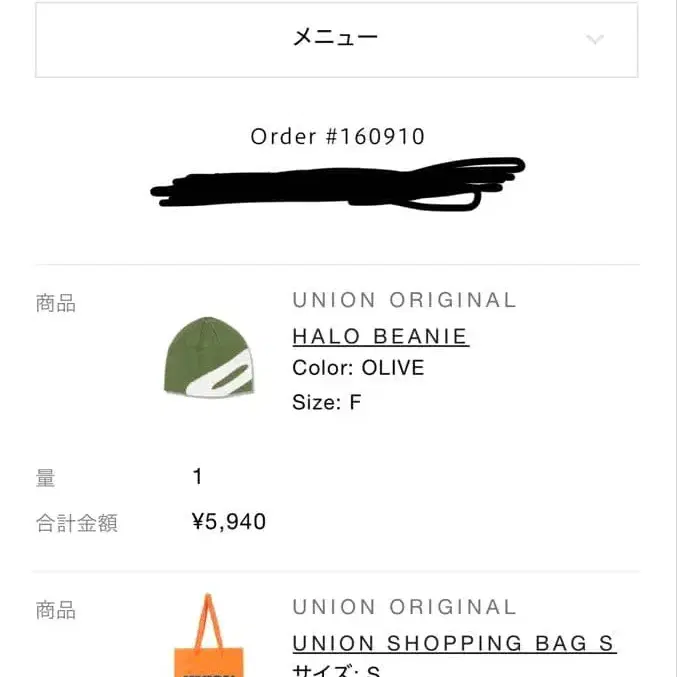Click the 商品 label beside the beanie
The height and width of the screenshot is (677, 677).
coord(56,304)
